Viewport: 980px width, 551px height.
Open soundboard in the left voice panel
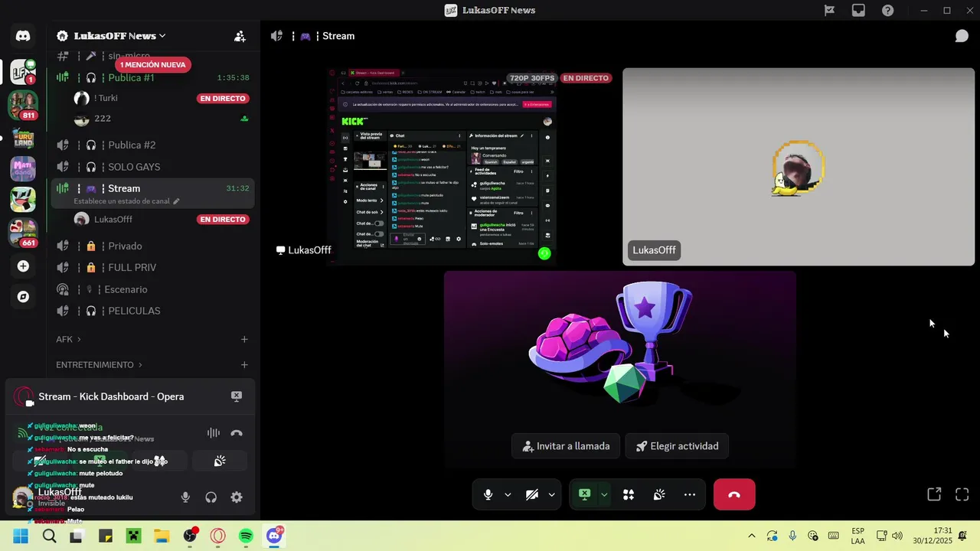(x=220, y=461)
